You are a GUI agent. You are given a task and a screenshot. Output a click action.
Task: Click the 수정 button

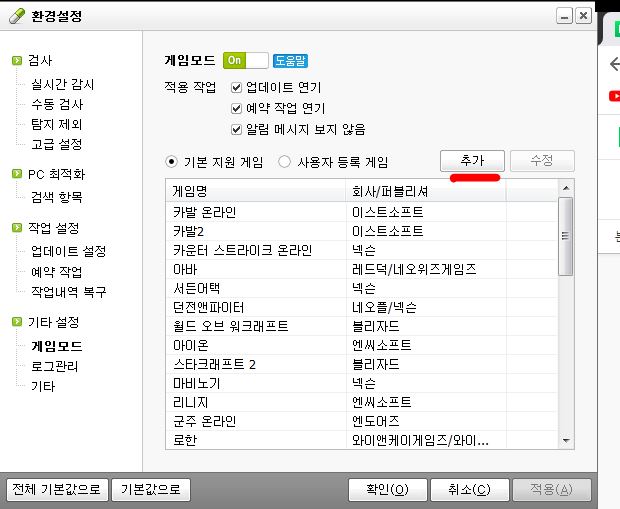[542, 161]
